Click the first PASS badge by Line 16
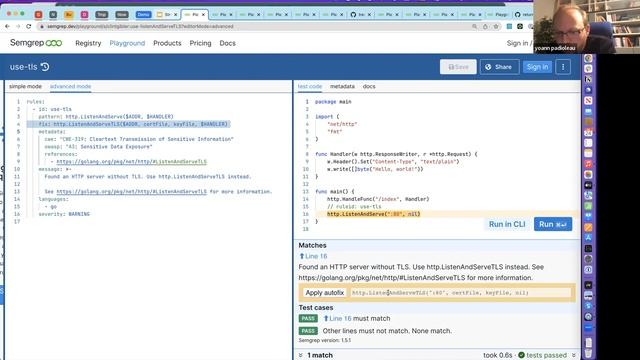640x360 pixels. coord(308,318)
